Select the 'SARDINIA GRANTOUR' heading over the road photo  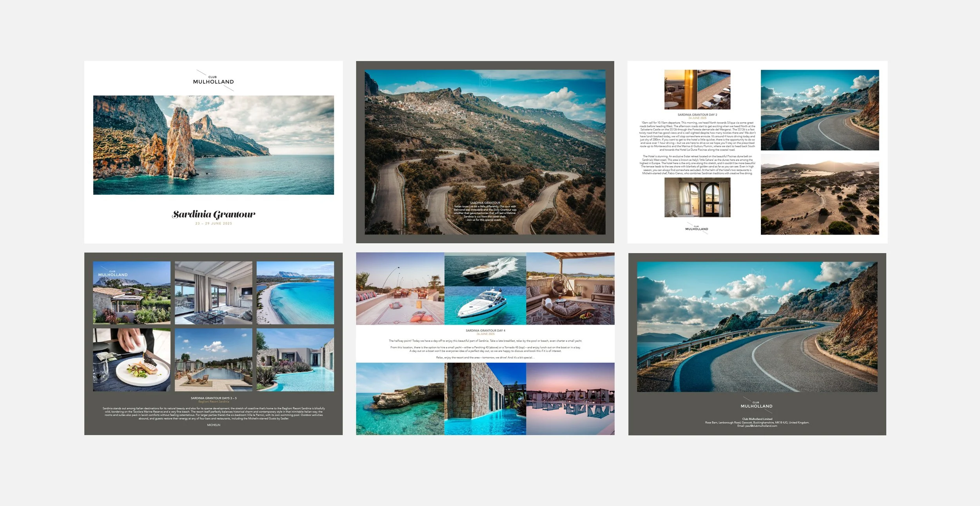[x=485, y=203]
